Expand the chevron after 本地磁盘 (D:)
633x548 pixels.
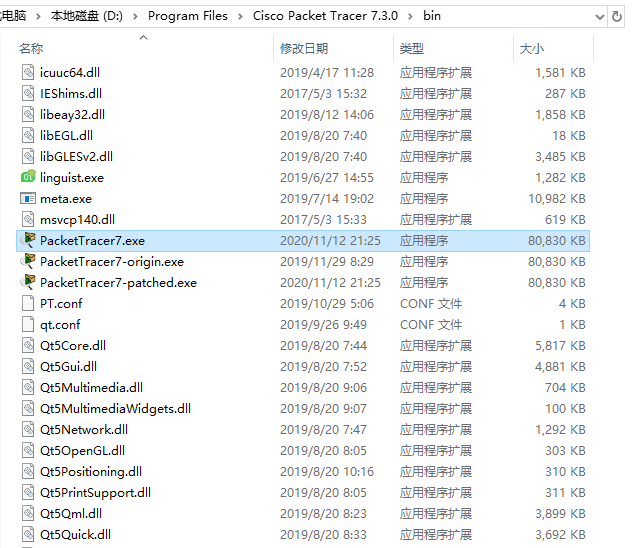point(135,17)
